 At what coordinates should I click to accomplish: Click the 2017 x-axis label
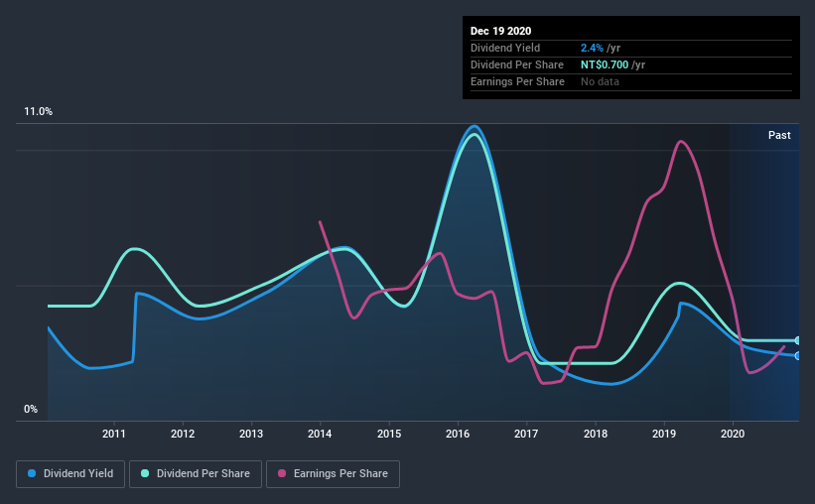(x=526, y=434)
